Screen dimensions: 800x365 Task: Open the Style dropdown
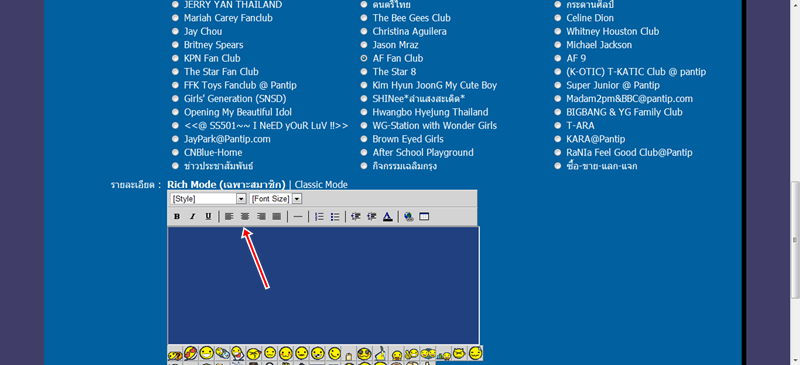pyautogui.click(x=208, y=199)
